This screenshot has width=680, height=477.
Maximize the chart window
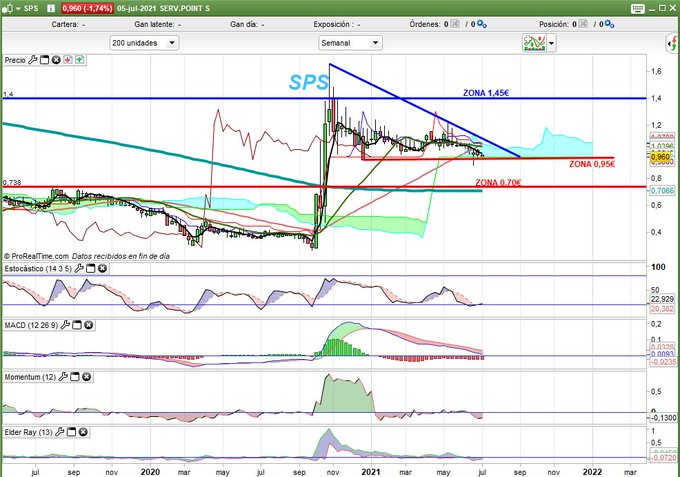point(662,8)
